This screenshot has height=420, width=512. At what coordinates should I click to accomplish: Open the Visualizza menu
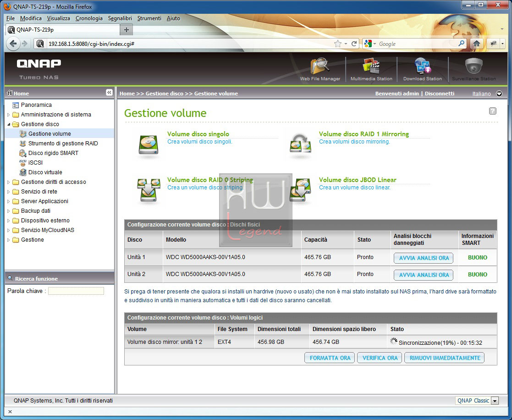(59, 18)
